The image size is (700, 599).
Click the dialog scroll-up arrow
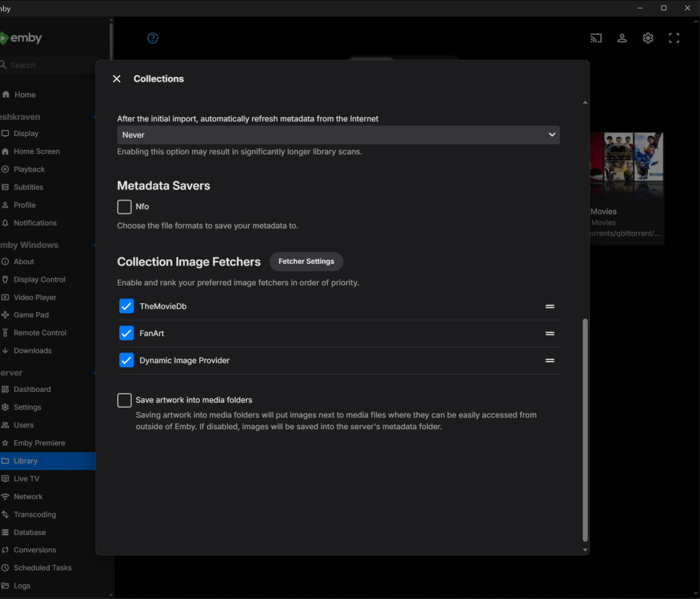pos(585,103)
